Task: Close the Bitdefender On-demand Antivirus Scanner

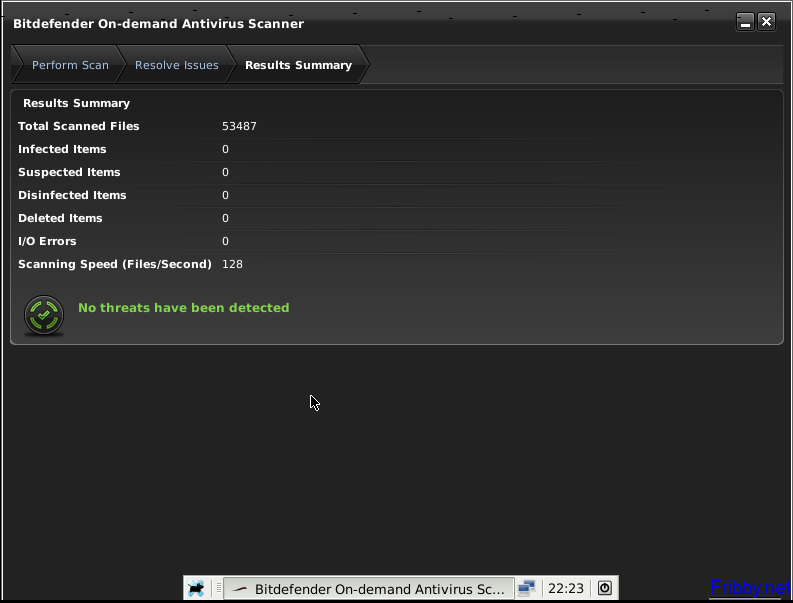Action: tap(766, 22)
